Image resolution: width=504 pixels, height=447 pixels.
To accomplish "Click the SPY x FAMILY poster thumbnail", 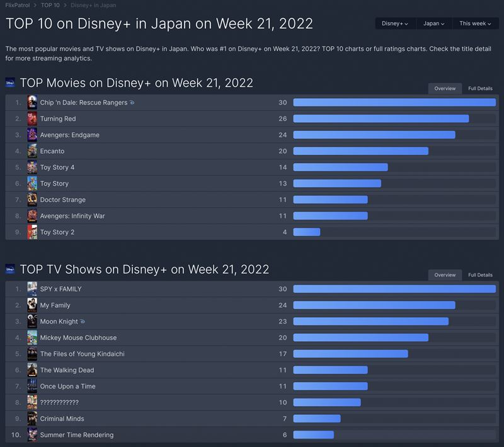I will coord(32,289).
